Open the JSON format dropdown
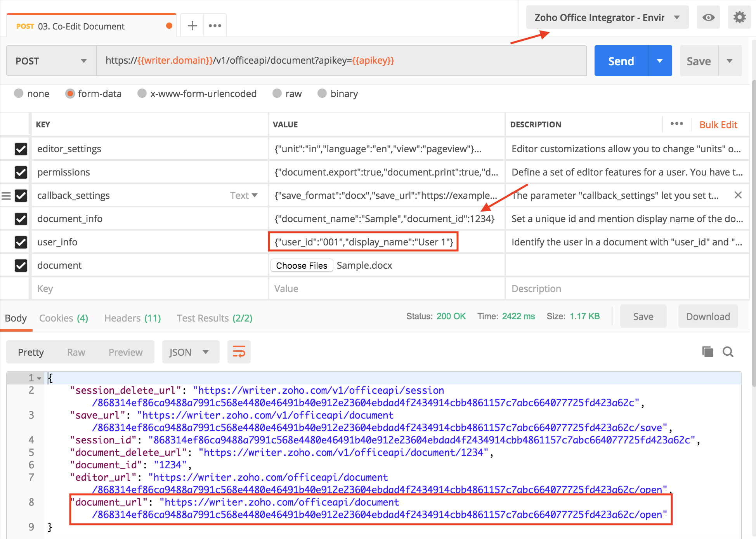Image resolution: width=756 pixels, height=539 pixels. click(190, 352)
